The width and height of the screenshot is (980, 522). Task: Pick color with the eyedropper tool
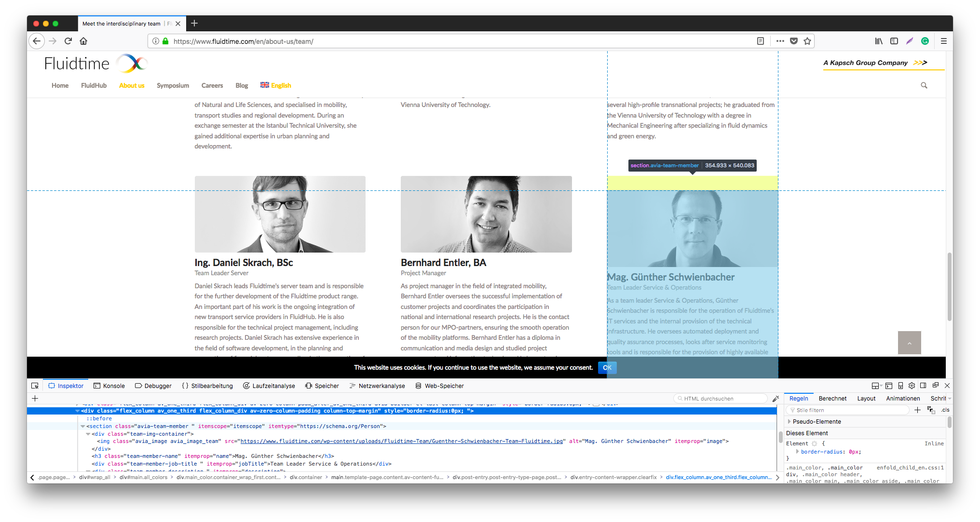tap(776, 399)
